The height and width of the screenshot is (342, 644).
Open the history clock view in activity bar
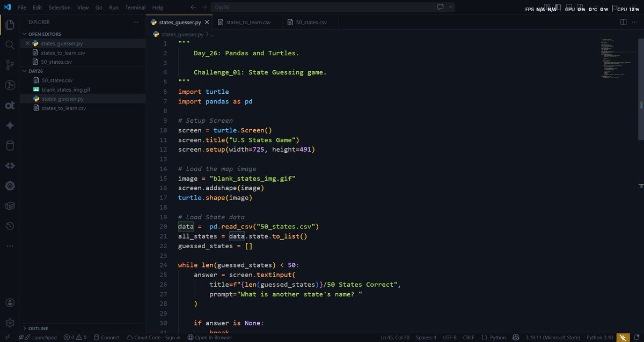(10, 226)
